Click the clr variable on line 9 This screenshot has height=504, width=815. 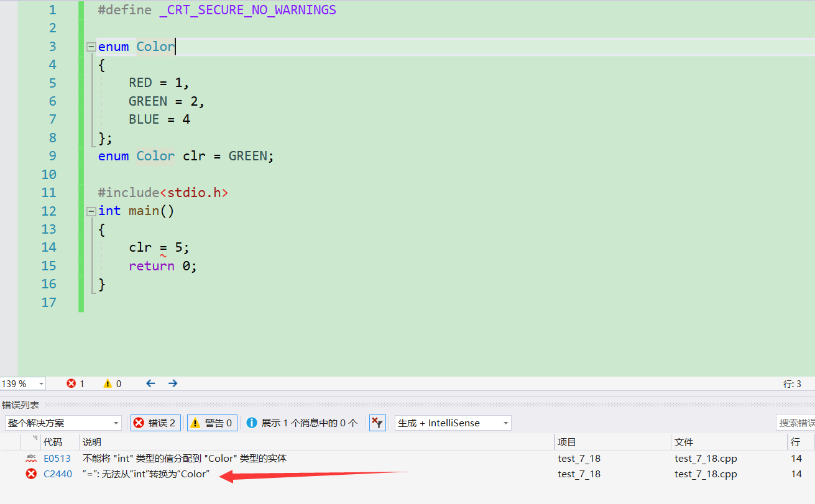pyautogui.click(x=194, y=156)
